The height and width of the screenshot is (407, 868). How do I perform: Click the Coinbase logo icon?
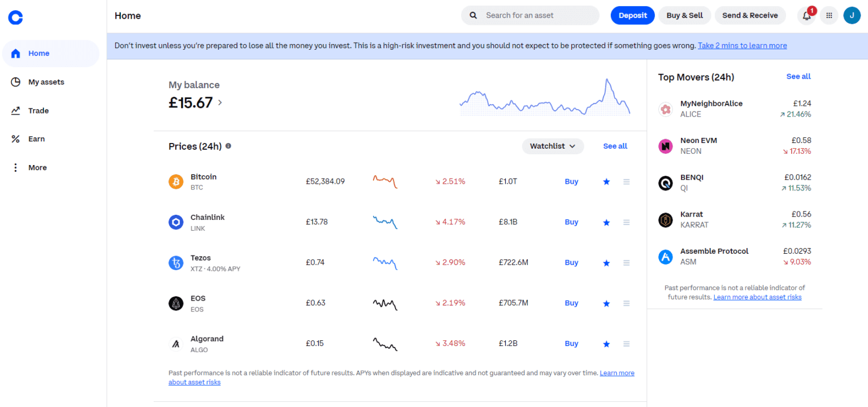click(15, 18)
